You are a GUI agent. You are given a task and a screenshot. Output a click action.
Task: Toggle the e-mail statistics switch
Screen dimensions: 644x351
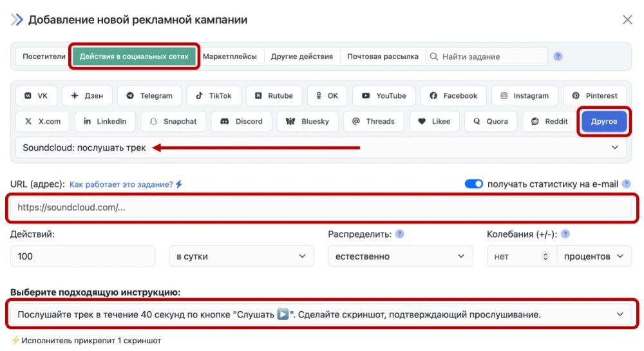tap(474, 184)
